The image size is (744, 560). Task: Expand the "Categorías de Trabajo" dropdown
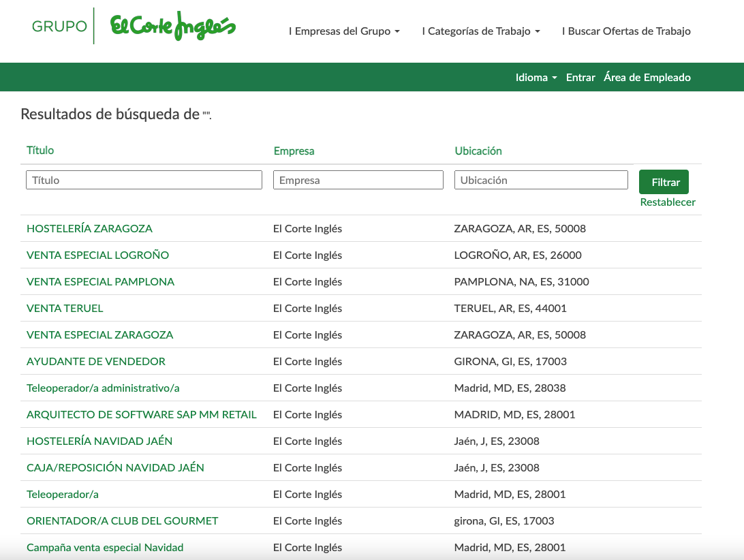tap(481, 31)
